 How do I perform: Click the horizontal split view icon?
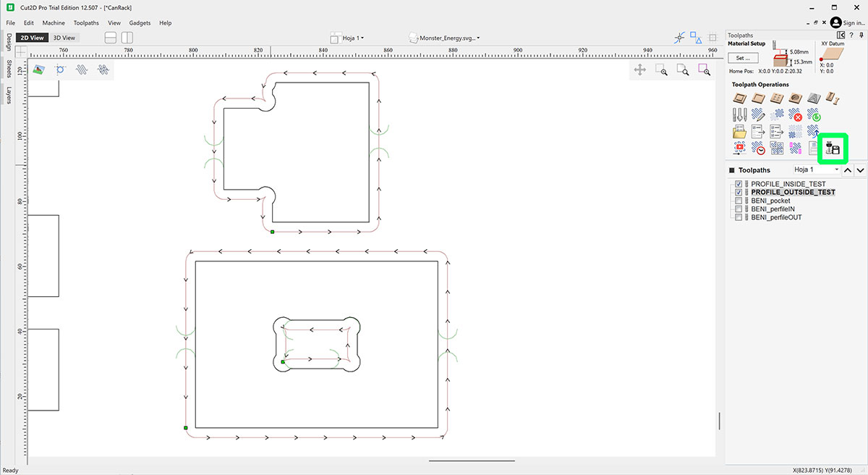(x=111, y=38)
